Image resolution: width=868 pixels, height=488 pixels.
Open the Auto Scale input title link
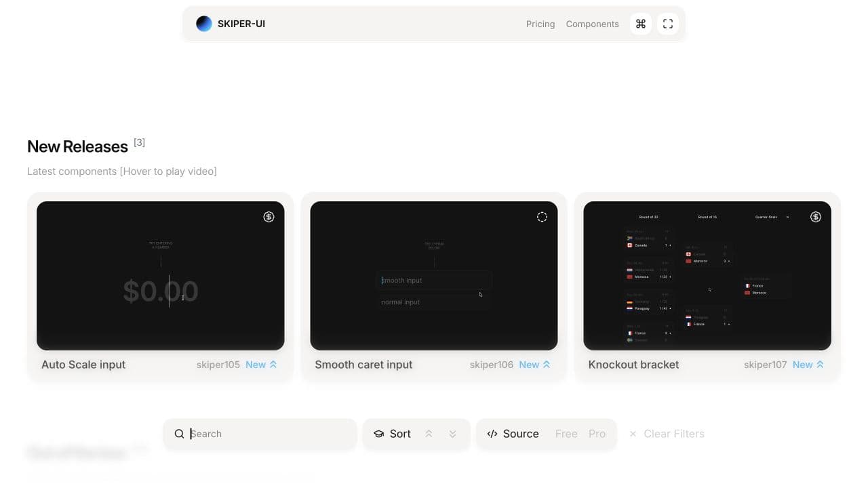click(83, 365)
